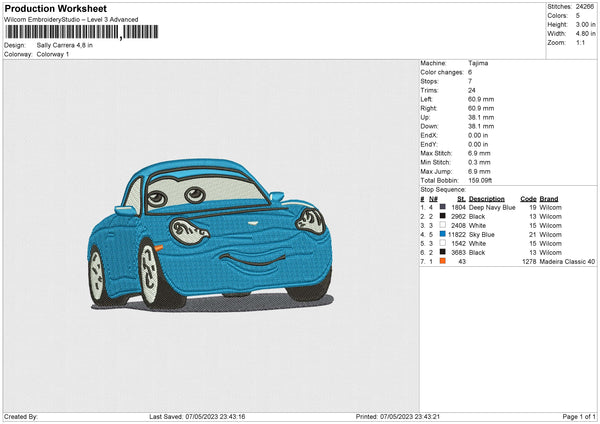Click the orange Madeira Classic swatch
This screenshot has width=600, height=424.
(x=443, y=261)
